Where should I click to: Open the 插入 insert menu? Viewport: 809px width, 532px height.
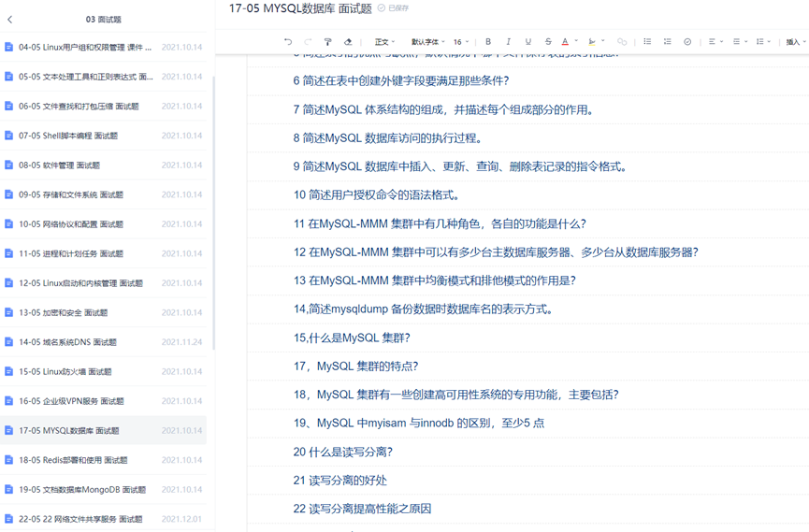[x=795, y=42]
